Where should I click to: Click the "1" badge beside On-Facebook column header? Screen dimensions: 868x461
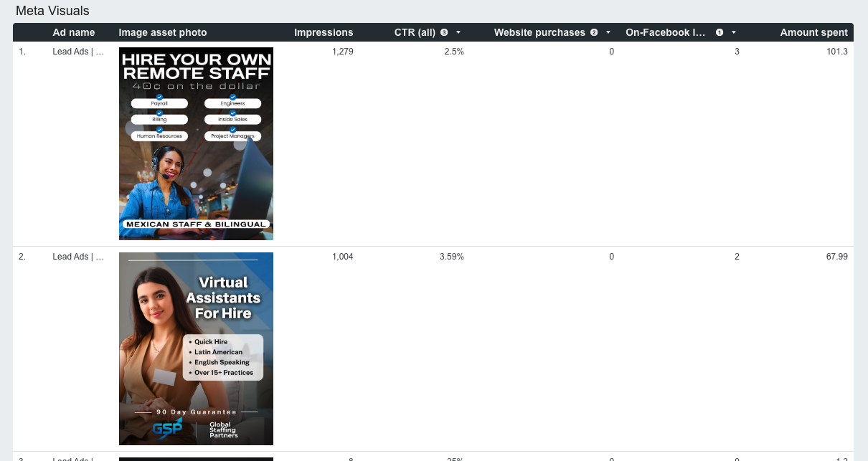720,32
